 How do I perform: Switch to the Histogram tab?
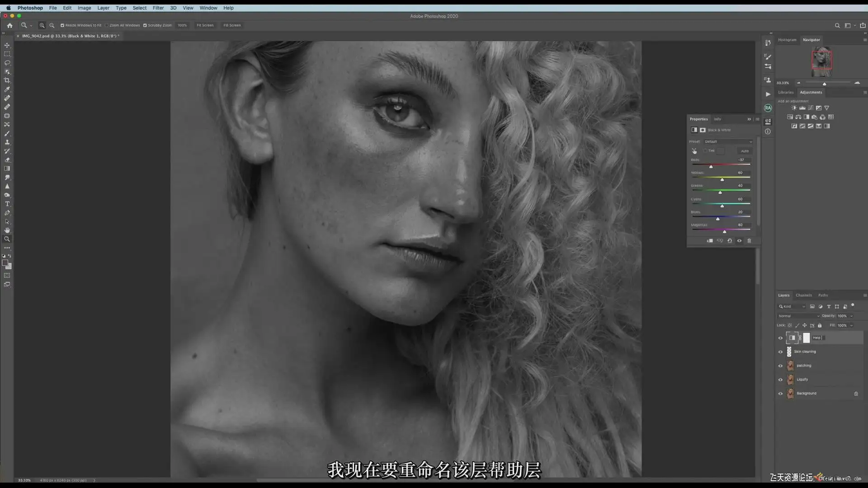(x=787, y=40)
